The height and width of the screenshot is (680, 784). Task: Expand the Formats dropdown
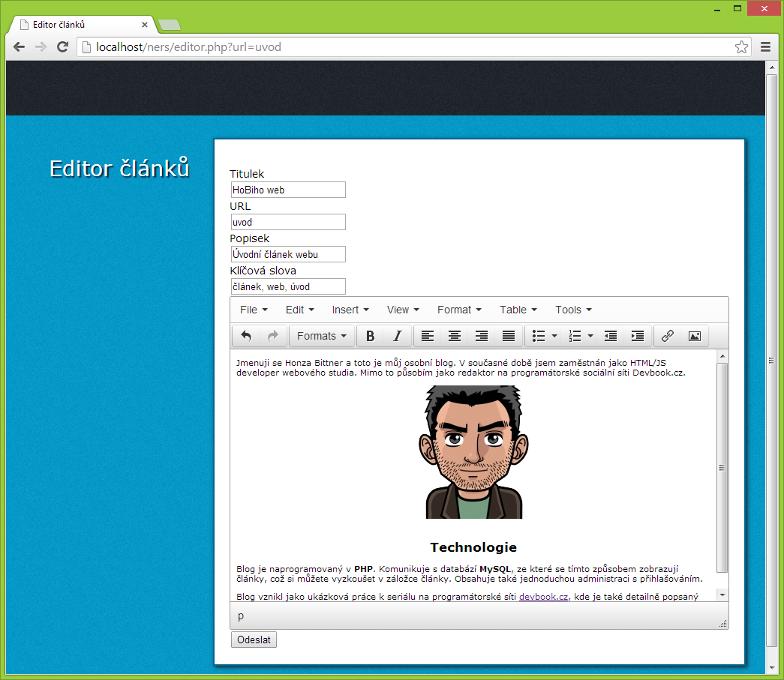pos(321,336)
